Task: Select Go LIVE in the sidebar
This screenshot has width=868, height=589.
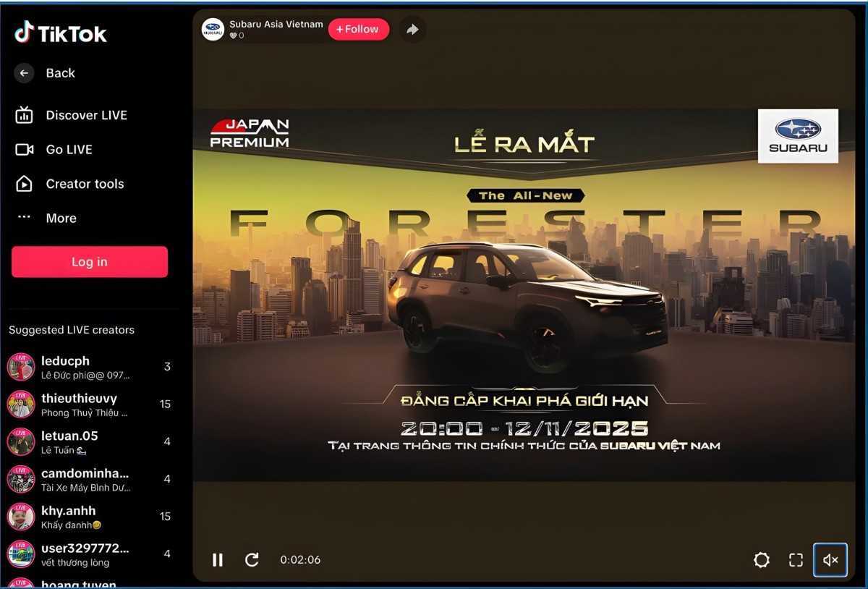Action: coord(69,150)
